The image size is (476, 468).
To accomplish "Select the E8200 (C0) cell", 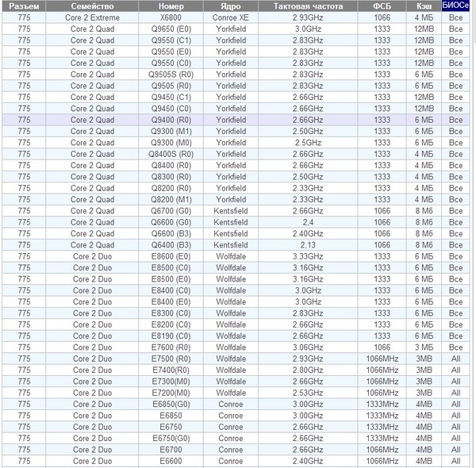I will [171, 324].
